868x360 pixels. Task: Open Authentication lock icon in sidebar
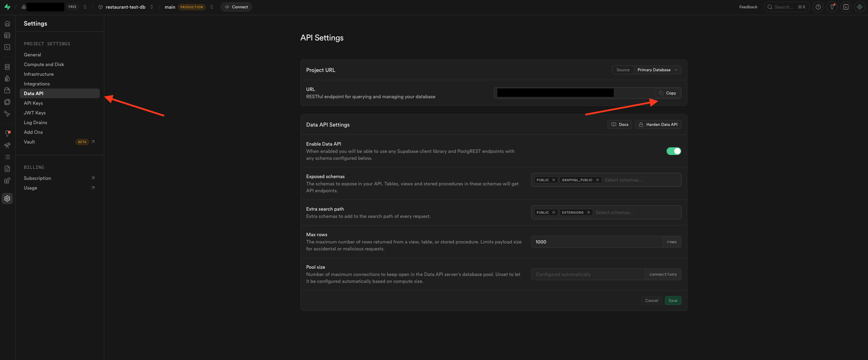pyautogui.click(x=7, y=79)
